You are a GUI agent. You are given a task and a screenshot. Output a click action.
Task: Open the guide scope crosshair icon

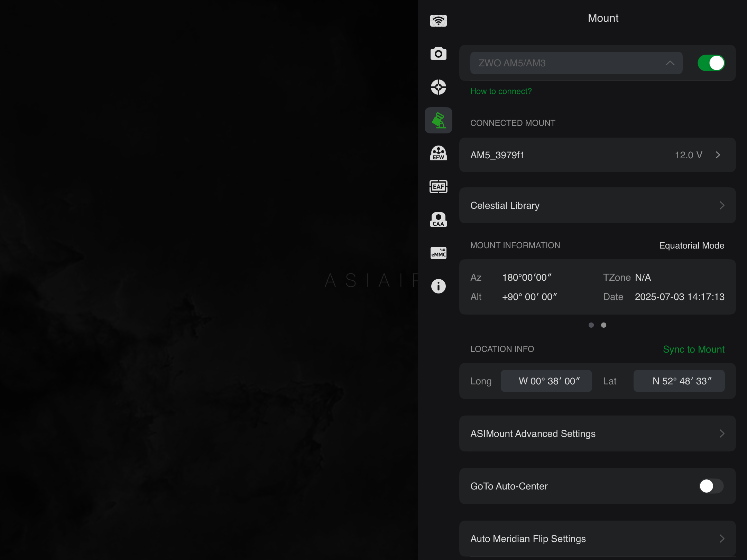pyautogui.click(x=438, y=87)
